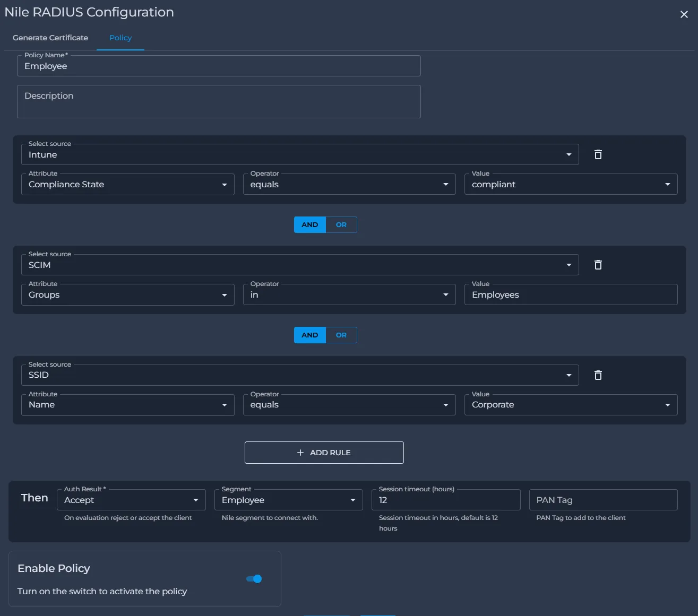
Task: Toggle the Enable Policy switch
Action: coord(254,579)
